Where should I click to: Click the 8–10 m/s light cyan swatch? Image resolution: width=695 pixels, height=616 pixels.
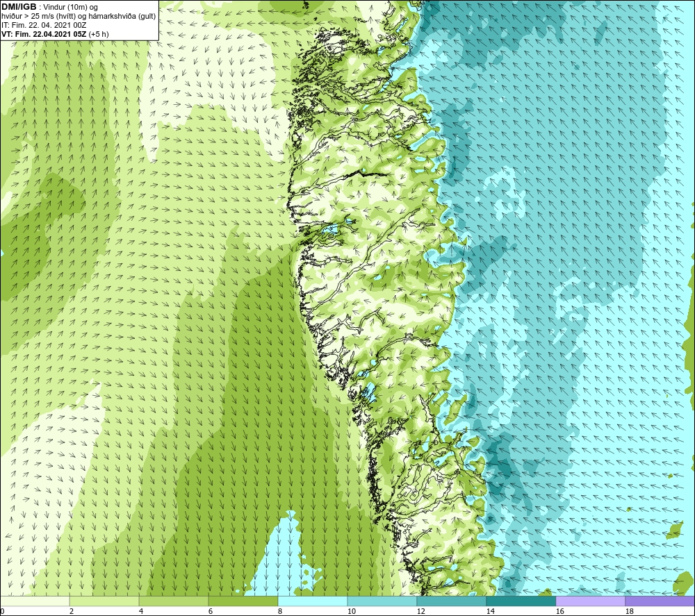pyautogui.click(x=313, y=601)
